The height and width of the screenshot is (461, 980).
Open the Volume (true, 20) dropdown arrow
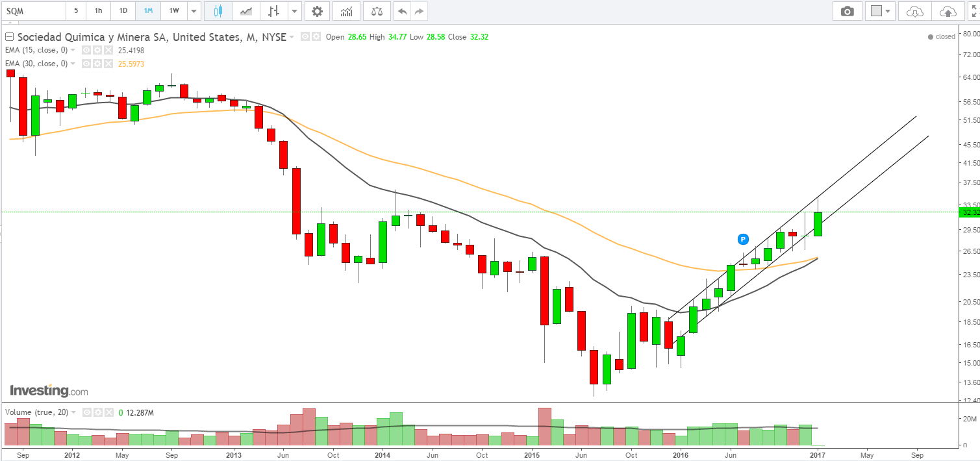[x=73, y=412]
